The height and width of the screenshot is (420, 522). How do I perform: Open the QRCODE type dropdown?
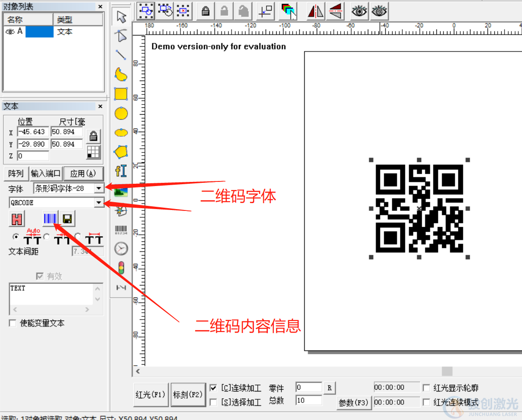(x=99, y=203)
